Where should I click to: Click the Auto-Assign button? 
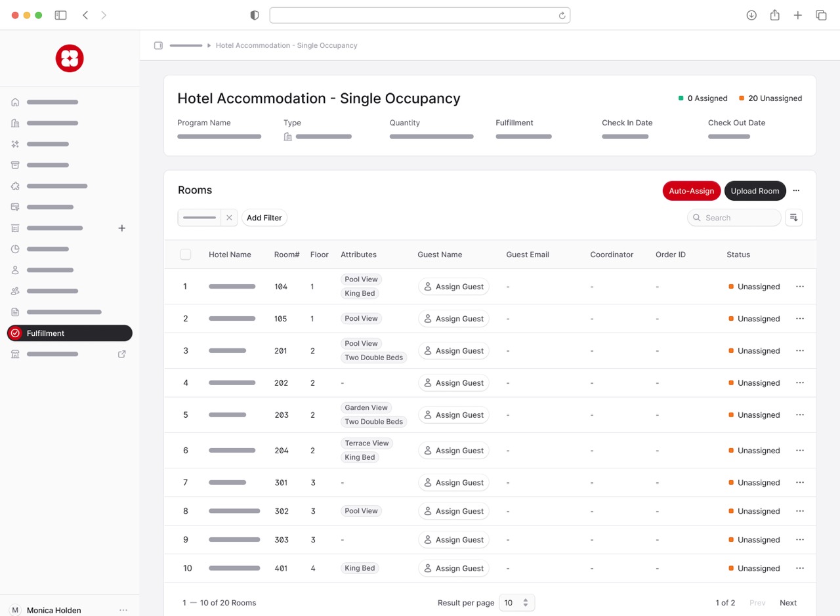click(691, 191)
